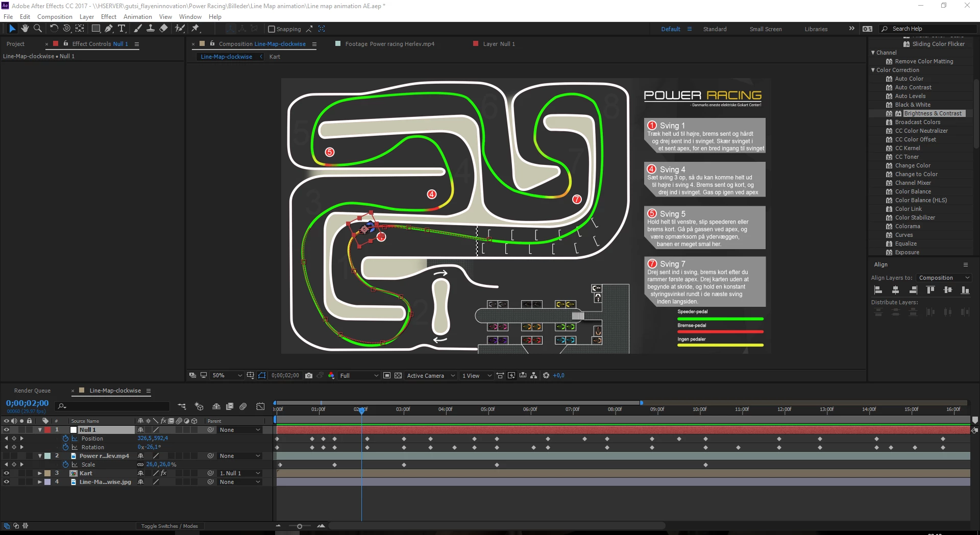Screen dimensions: 980x535
Task: Toggle Rotation stopwatch for Null 1
Action: pyautogui.click(x=65, y=447)
